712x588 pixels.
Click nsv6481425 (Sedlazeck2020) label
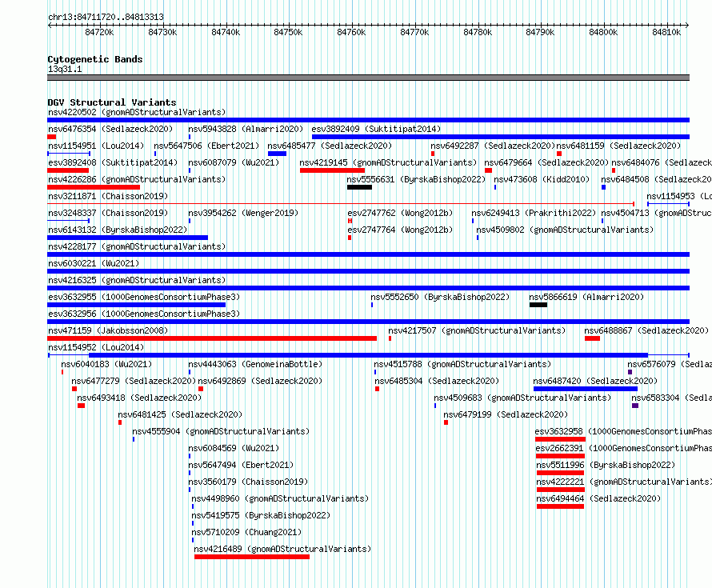[180, 414]
